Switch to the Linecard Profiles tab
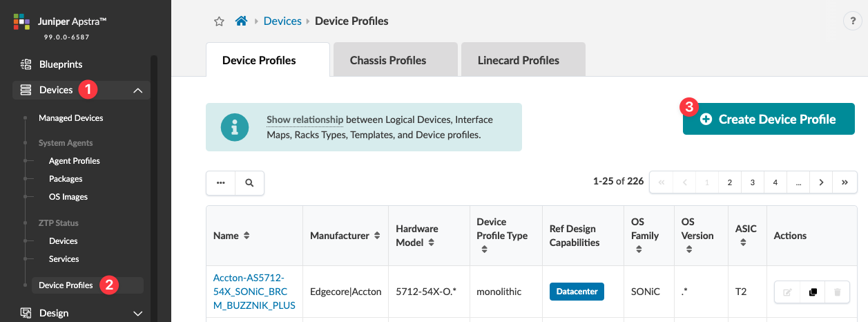Screen dimensions: 868x322 click(518, 60)
